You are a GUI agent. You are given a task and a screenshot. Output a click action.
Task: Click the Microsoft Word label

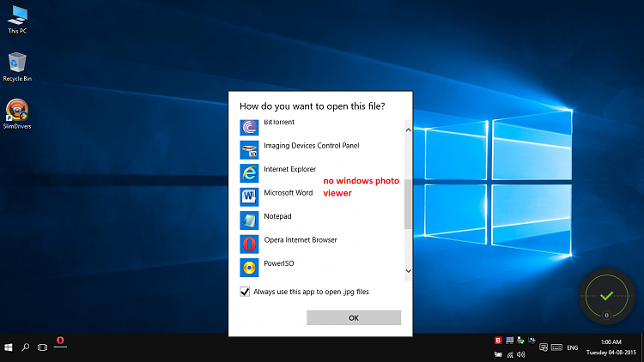289,193
